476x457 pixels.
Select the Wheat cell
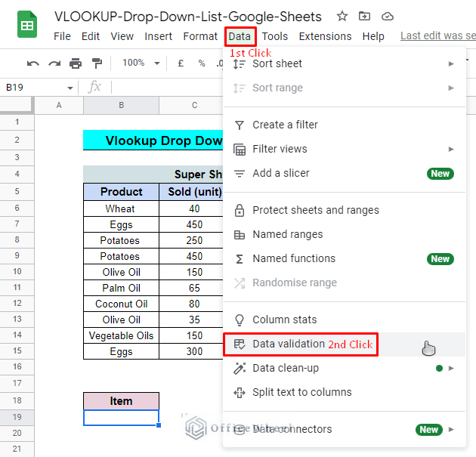(121, 208)
